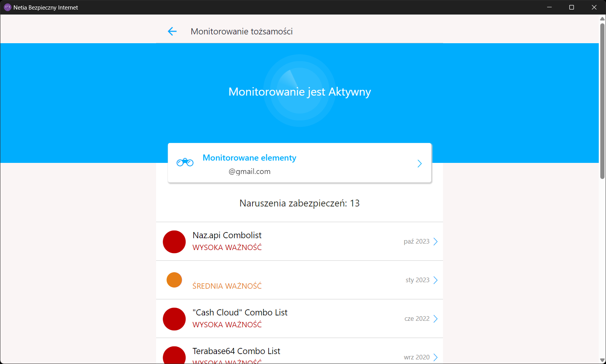Viewport: 606px width, 364px height.
Task: Open the Terabase64 Combo List entry
Action: 236,351
